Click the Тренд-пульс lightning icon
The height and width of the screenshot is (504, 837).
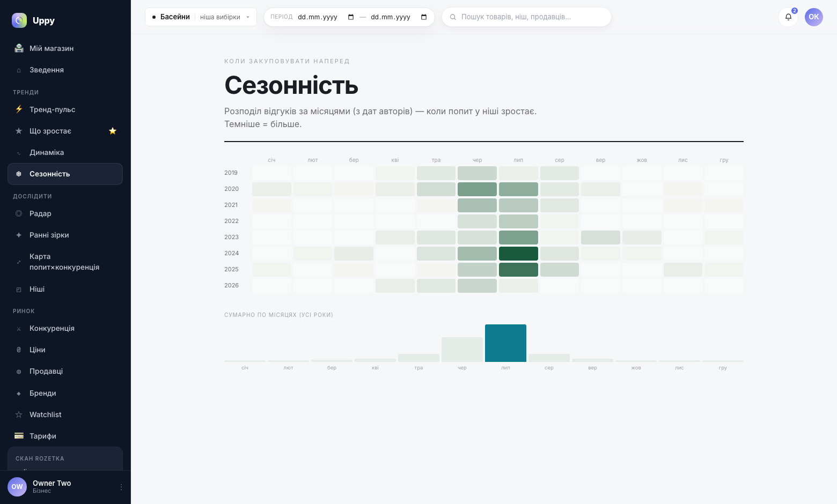19,109
